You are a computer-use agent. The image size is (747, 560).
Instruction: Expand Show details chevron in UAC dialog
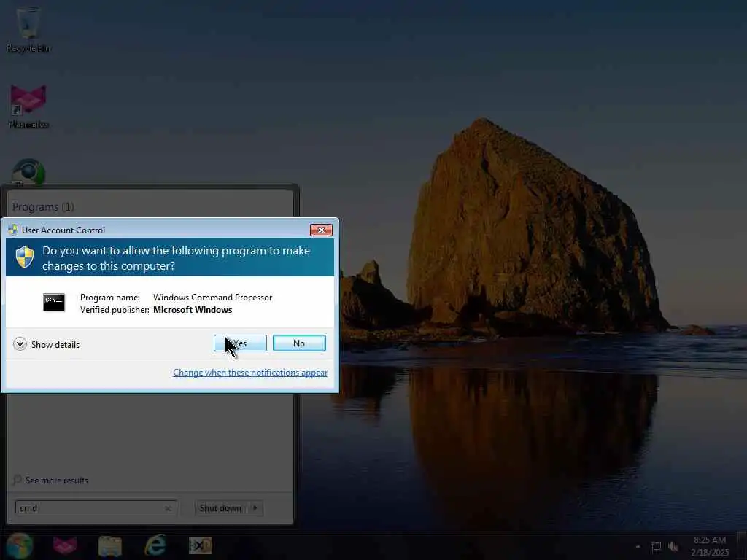click(x=20, y=344)
